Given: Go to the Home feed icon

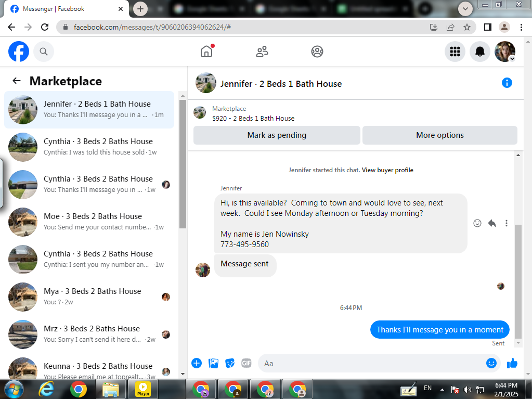Looking at the screenshot, I should 206,52.
